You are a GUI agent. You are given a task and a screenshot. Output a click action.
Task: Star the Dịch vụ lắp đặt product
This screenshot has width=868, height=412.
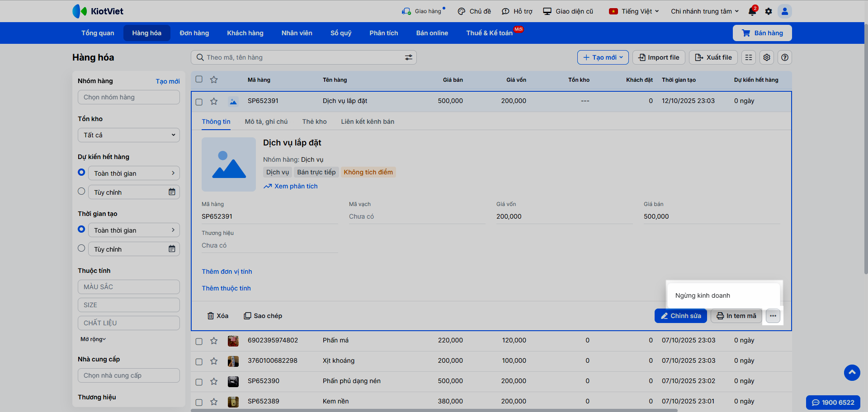pos(214,101)
